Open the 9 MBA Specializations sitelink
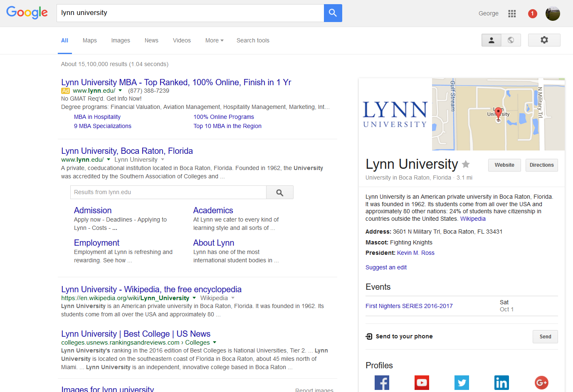Image resolution: width=573 pixels, height=392 pixels. (103, 126)
